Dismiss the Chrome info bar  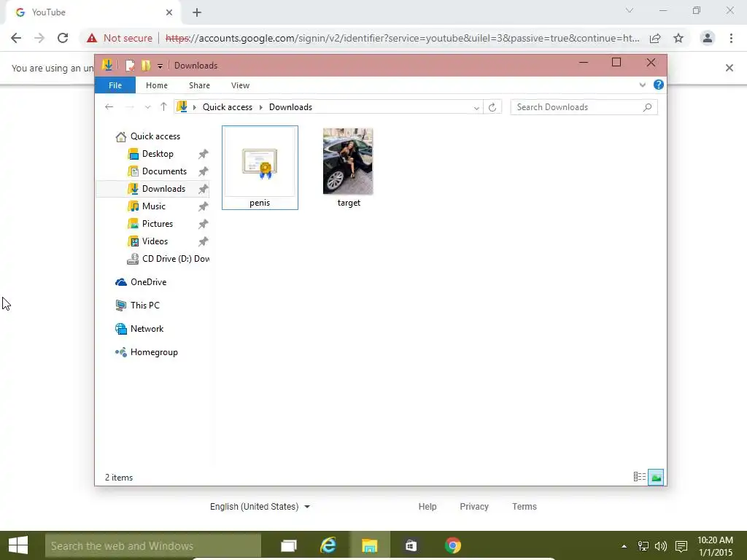point(729,68)
